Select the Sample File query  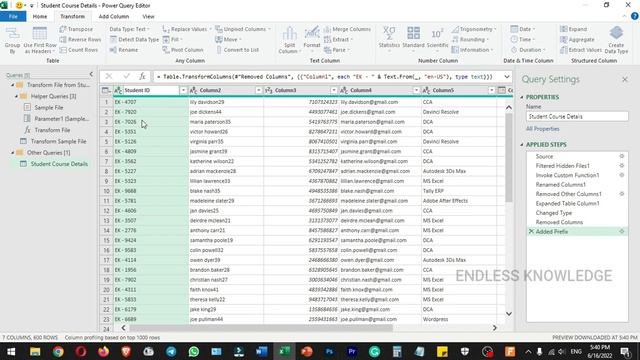(49, 107)
